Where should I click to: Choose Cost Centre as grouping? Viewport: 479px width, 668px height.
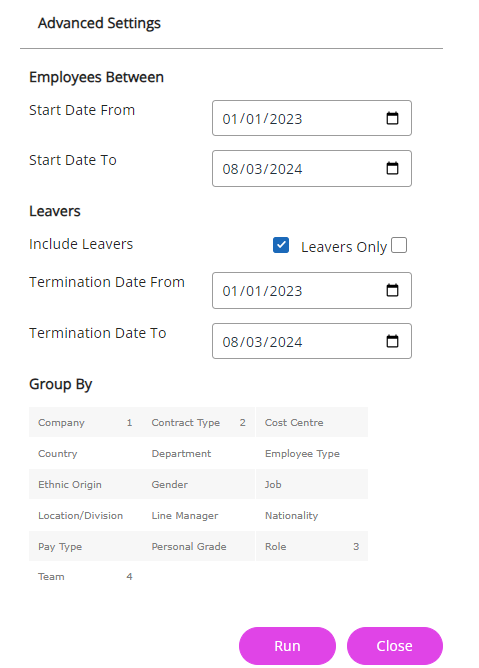[312, 422]
